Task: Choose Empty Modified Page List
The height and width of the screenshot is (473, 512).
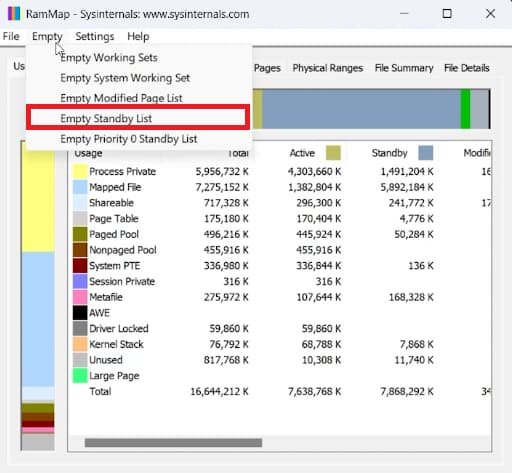Action: coord(121,98)
